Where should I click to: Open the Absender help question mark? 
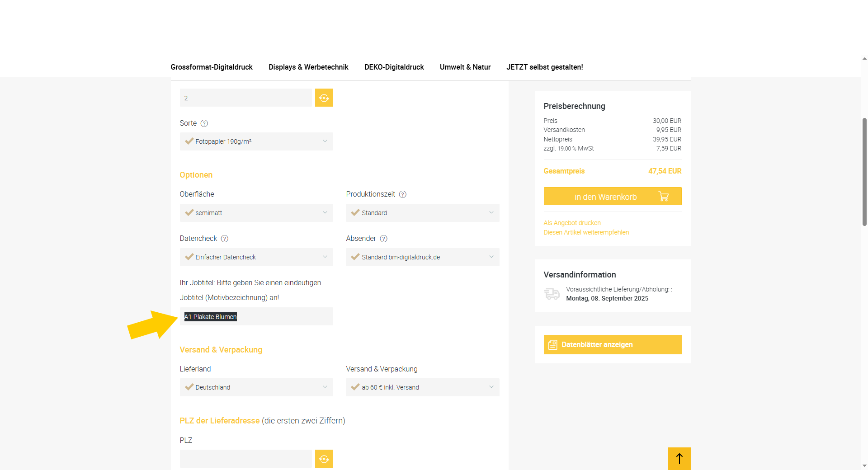tap(383, 239)
